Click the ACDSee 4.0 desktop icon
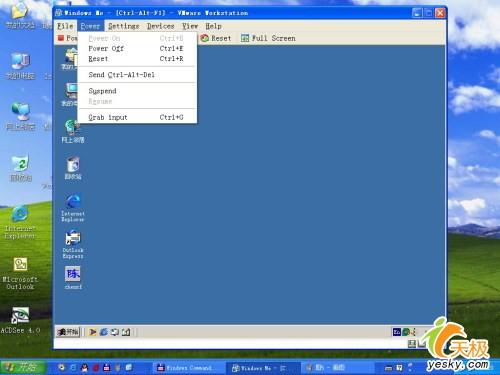500x375 pixels. pyautogui.click(x=20, y=320)
